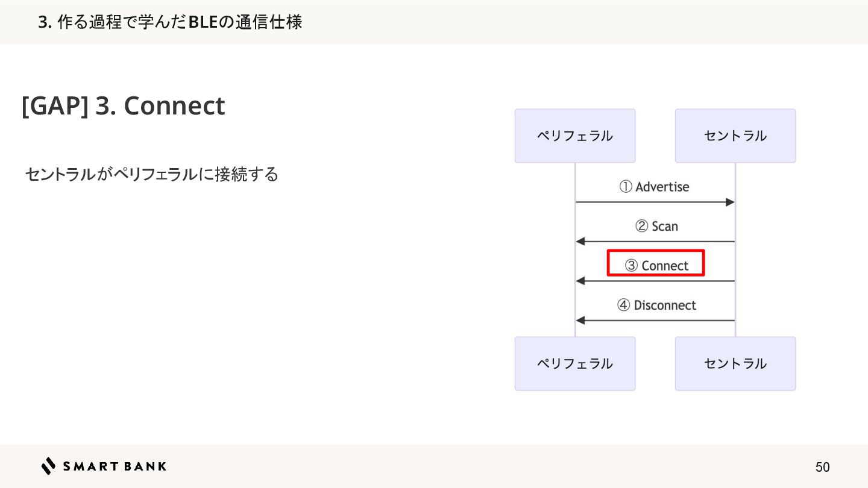Select the bottom ペリフェラル box in diagram

point(574,363)
